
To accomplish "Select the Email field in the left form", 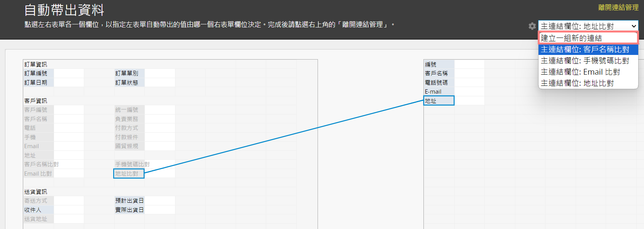I will 39,146.
